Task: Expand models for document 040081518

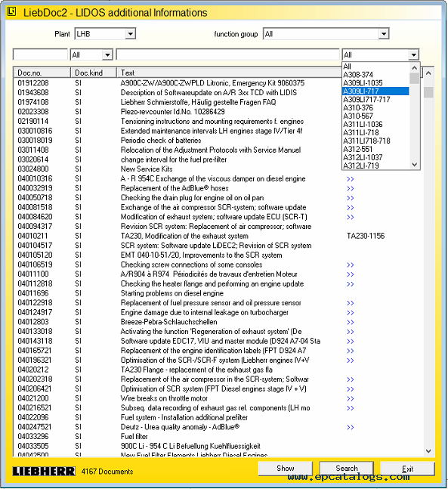Action: coord(351,208)
